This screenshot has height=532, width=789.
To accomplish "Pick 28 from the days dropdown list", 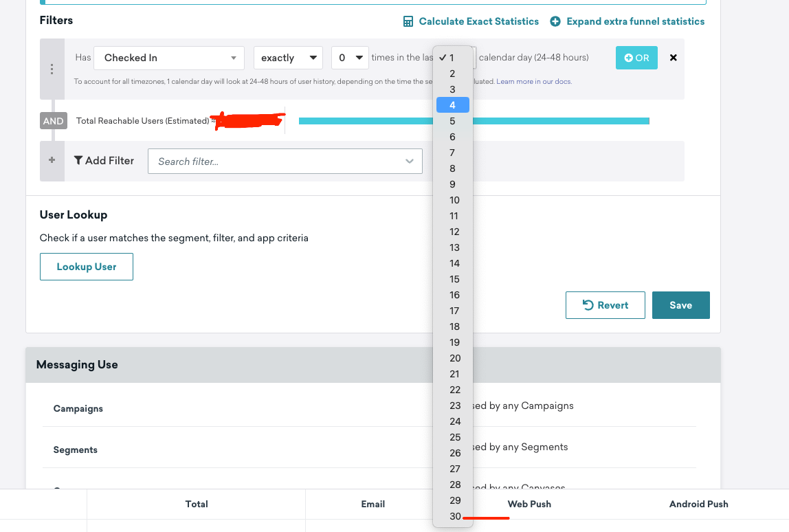I will 455,485.
